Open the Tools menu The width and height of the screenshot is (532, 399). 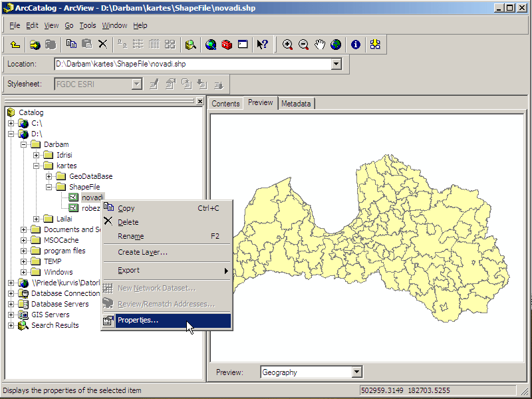pyautogui.click(x=88, y=25)
